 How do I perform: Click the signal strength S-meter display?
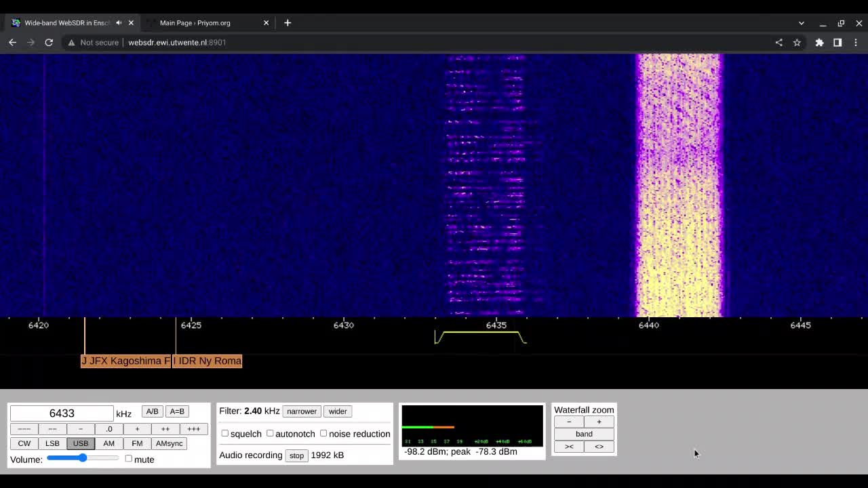[472, 426]
